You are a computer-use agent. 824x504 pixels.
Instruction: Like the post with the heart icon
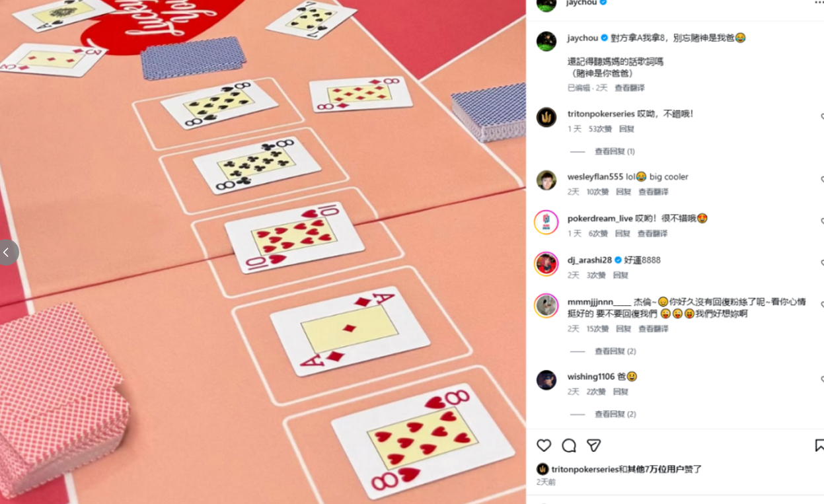544,446
